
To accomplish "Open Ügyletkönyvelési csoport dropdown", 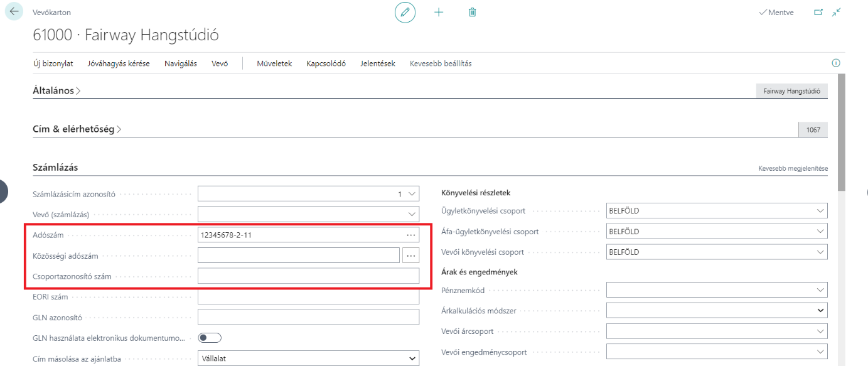I will (x=820, y=211).
